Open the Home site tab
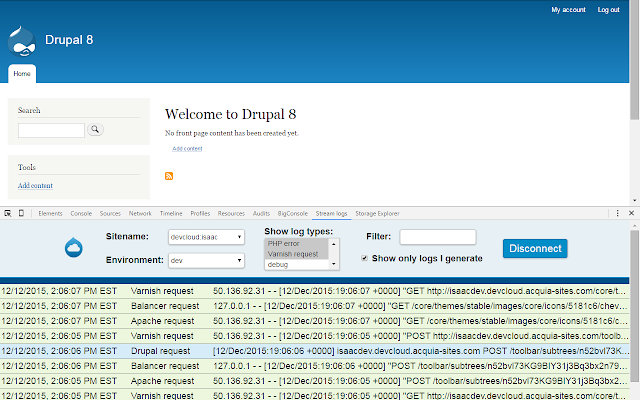640x400 pixels. (x=22, y=74)
